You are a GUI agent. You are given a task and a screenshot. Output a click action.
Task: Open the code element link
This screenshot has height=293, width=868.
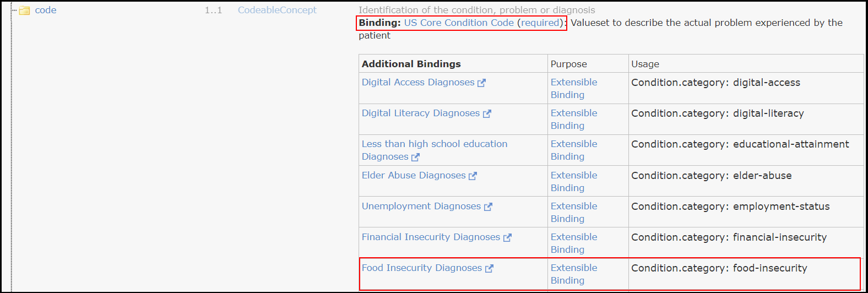click(46, 10)
